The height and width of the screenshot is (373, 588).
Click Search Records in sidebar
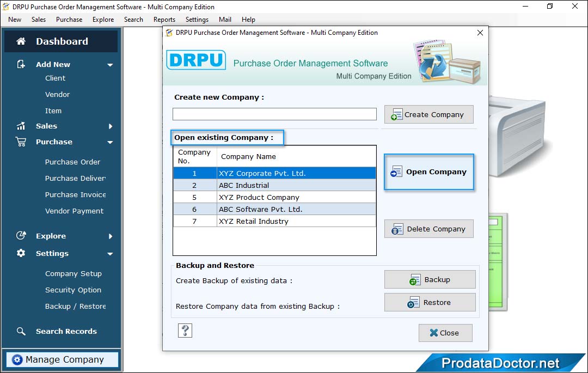(66, 332)
